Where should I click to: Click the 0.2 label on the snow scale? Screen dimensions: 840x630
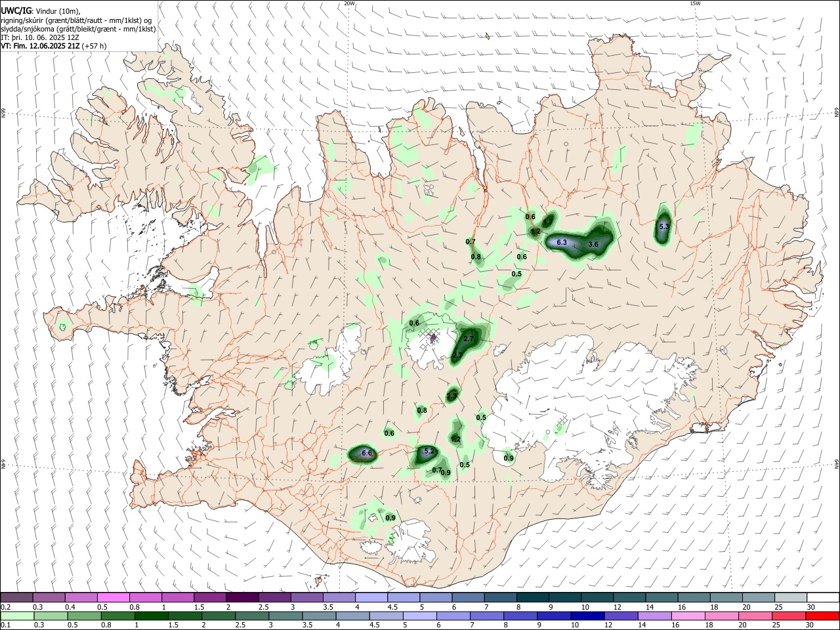(5, 607)
